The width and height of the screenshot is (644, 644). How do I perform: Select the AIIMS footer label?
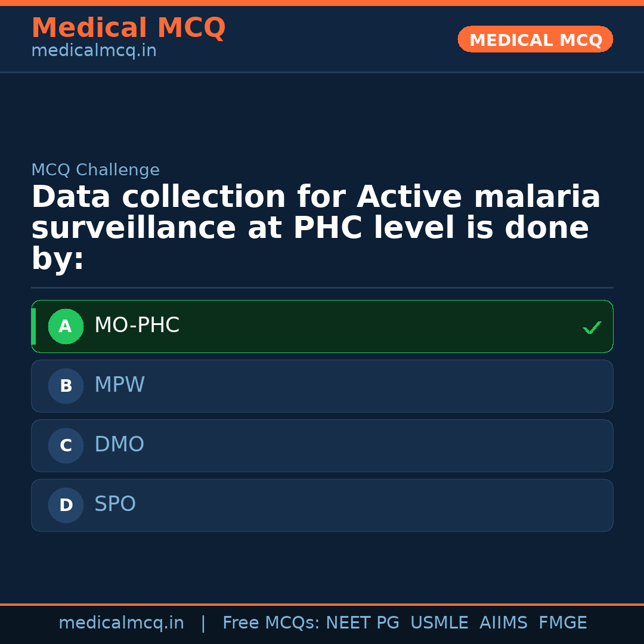(x=503, y=623)
